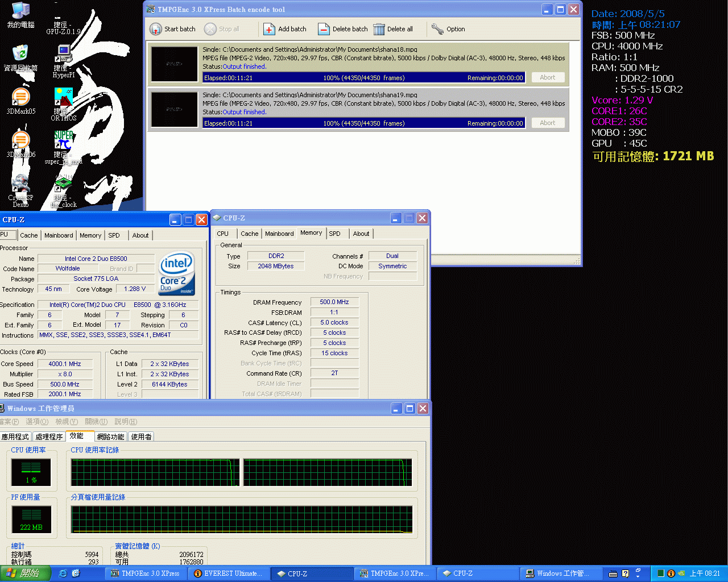Click the Add batch toolbar button
Image resolution: width=728 pixels, height=582 pixels.
click(285, 29)
